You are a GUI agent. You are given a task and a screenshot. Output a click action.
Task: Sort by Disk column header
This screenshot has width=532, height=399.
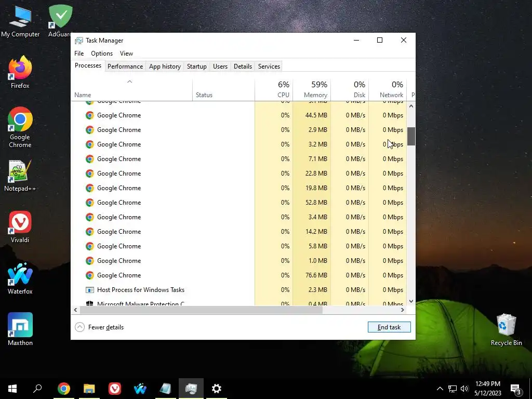pos(350,90)
